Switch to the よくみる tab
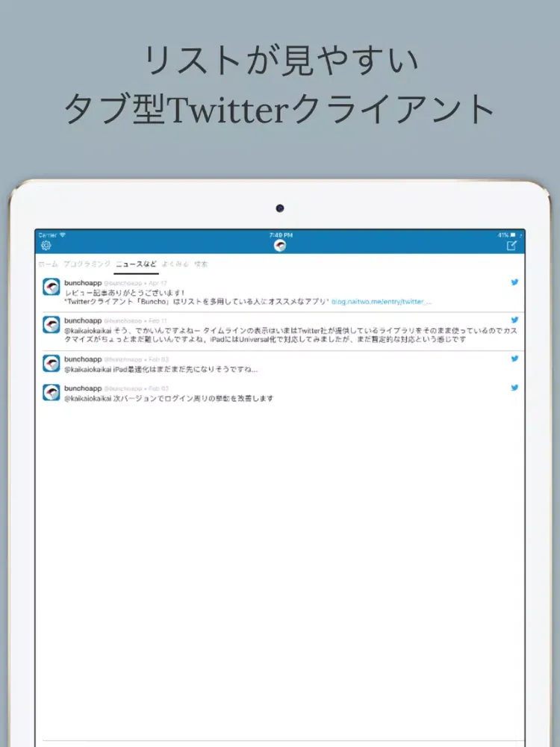The height and width of the screenshot is (747, 560). (x=175, y=264)
